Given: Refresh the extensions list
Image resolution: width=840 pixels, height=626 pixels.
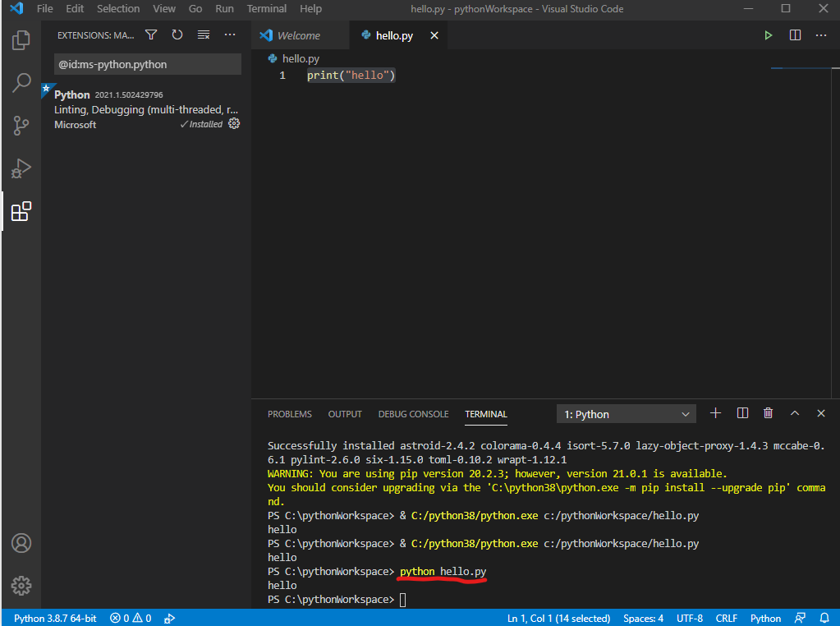Looking at the screenshot, I should [177, 35].
